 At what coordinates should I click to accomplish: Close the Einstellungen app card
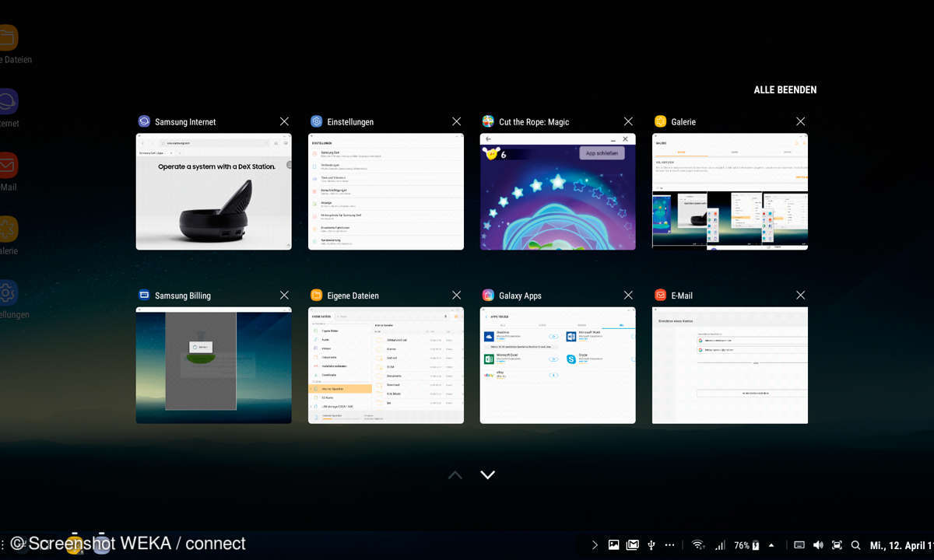pyautogui.click(x=456, y=121)
